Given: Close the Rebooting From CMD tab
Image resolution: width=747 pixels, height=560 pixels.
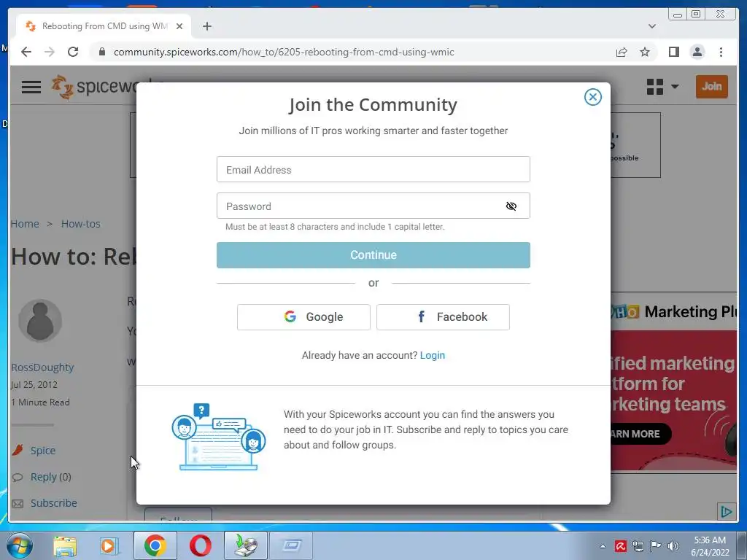Looking at the screenshot, I should pyautogui.click(x=179, y=26).
